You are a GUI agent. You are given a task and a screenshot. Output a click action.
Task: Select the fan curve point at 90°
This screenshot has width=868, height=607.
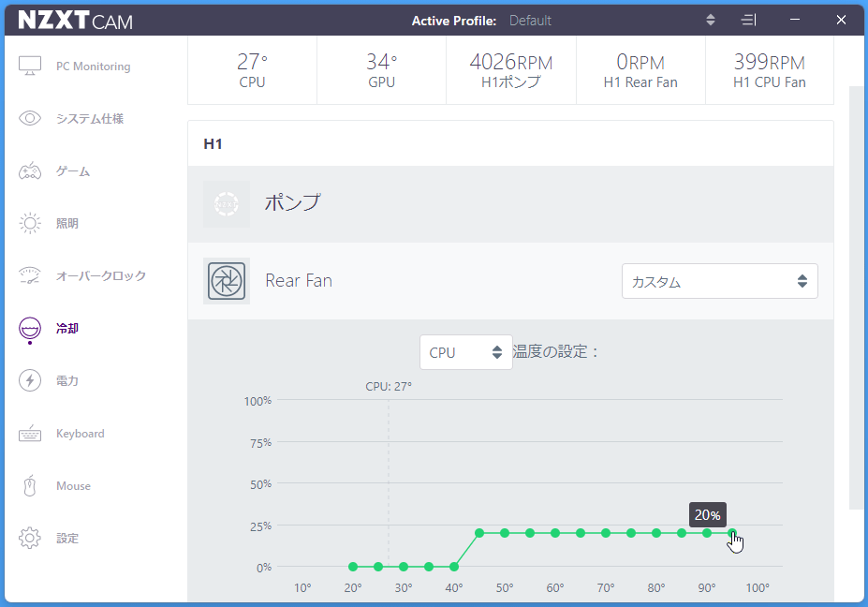pos(707,533)
